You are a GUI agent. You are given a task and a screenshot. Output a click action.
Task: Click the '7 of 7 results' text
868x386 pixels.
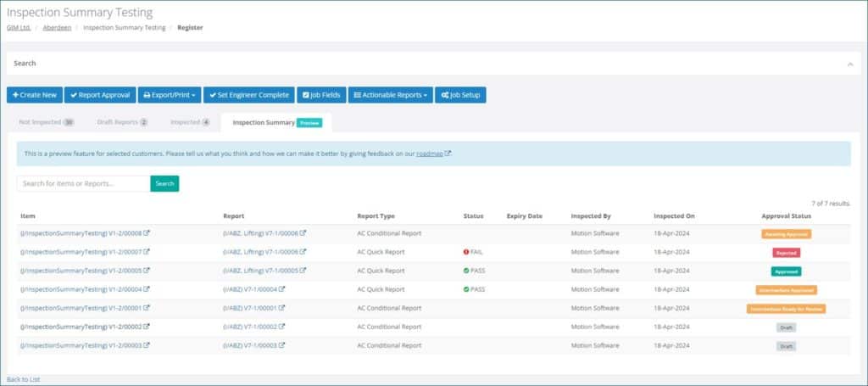point(831,204)
